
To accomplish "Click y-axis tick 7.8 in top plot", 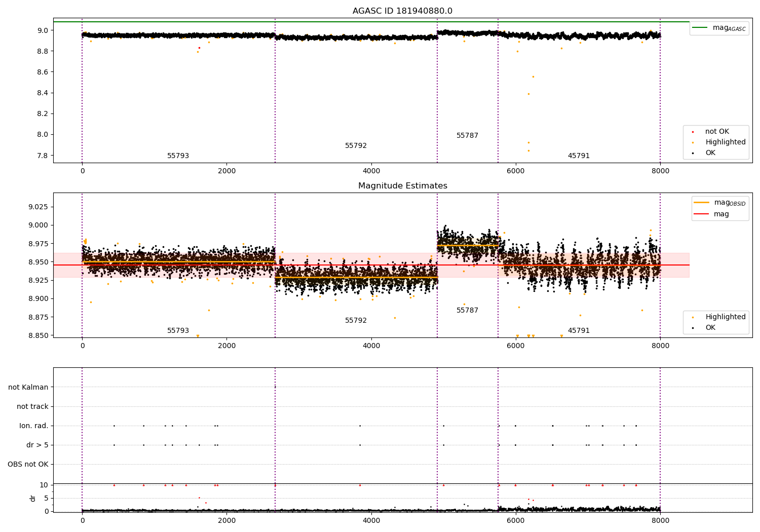I will point(43,156).
